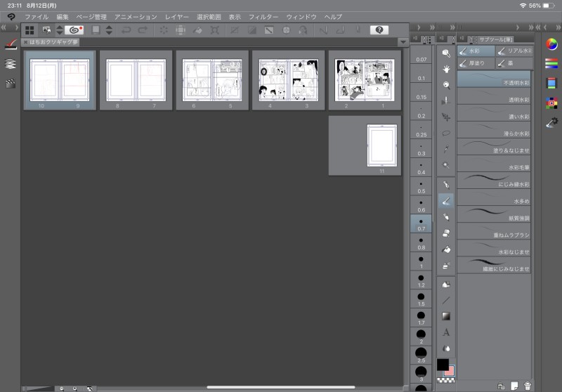Open page spread 4-3 thumbnail

tap(289, 80)
